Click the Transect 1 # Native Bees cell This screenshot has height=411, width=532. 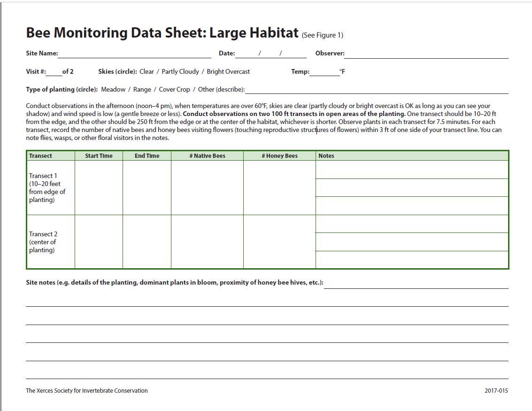click(x=207, y=187)
